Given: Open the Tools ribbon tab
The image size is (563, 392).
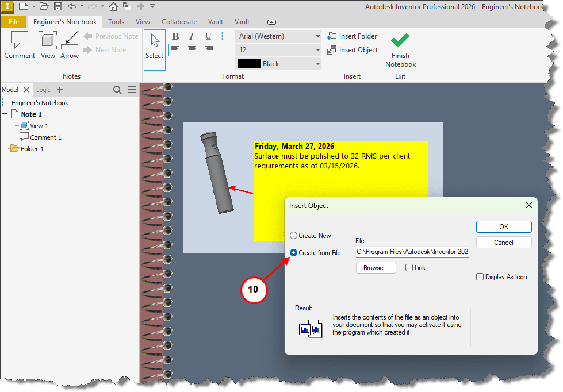Looking at the screenshot, I should click(116, 22).
